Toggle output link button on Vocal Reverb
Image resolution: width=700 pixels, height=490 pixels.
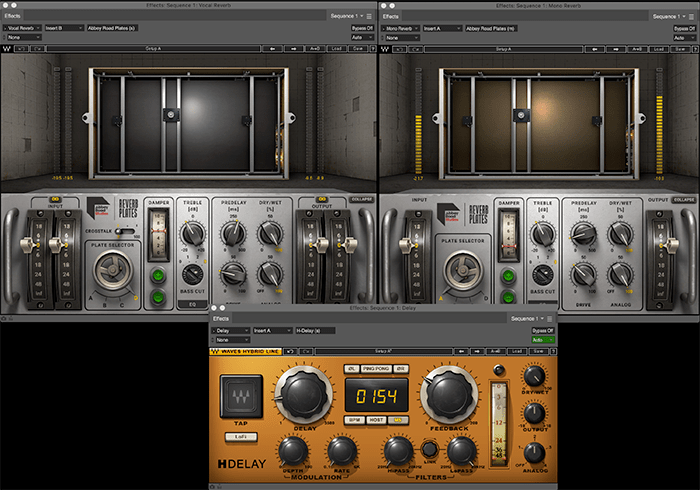pos(322,199)
